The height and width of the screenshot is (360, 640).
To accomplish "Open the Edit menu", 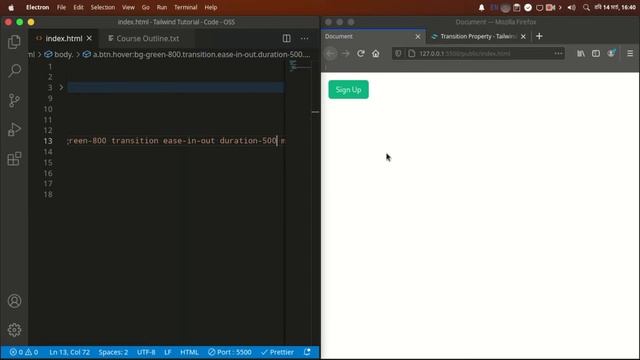I will (78, 7).
